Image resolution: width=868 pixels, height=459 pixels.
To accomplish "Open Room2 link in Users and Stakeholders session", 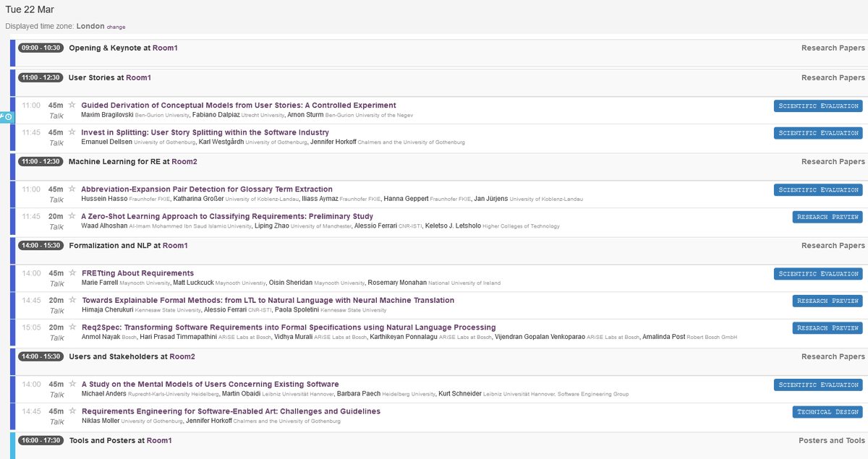I will (182, 356).
